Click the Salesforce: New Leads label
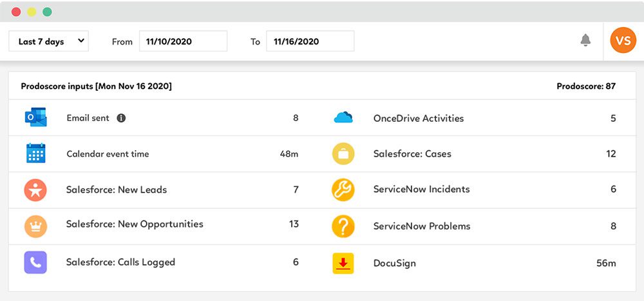 (x=116, y=189)
